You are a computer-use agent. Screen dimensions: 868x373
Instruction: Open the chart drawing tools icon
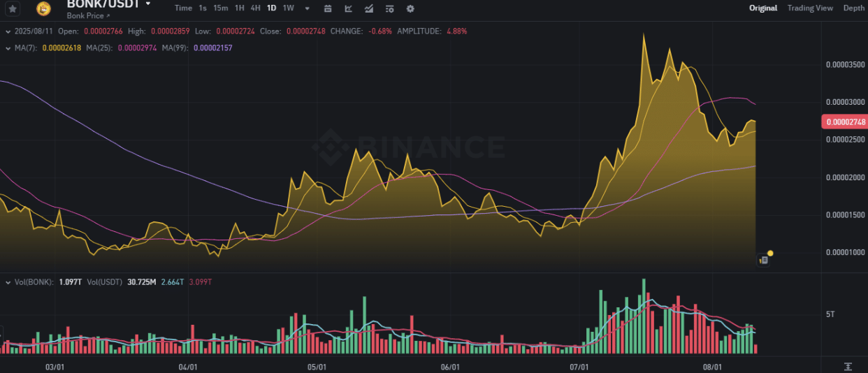(349, 8)
